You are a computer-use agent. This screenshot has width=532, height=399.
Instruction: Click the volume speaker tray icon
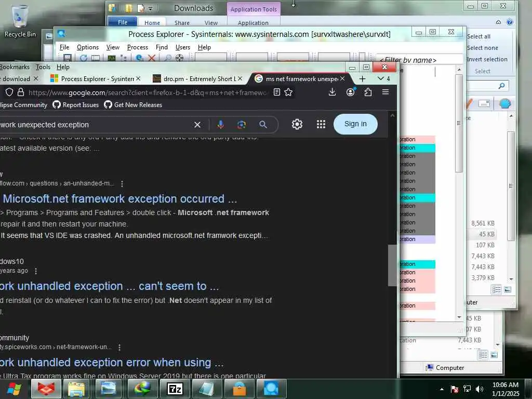[480, 389]
